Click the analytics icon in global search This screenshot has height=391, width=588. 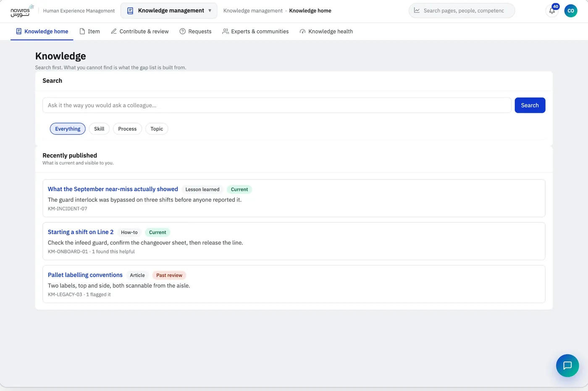click(417, 10)
